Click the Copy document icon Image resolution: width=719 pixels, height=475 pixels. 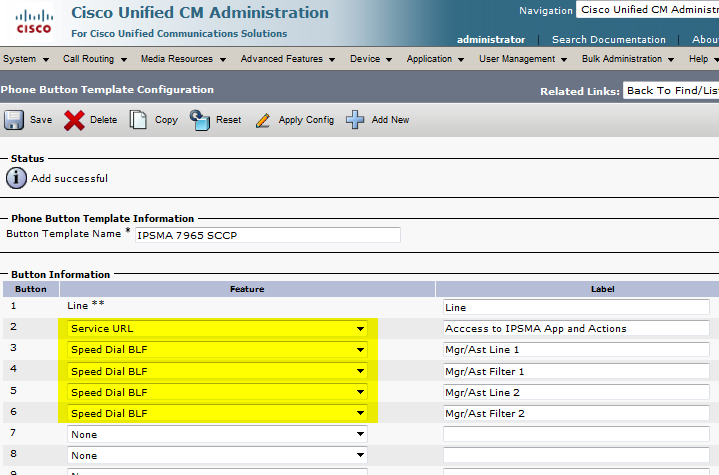pyautogui.click(x=138, y=120)
